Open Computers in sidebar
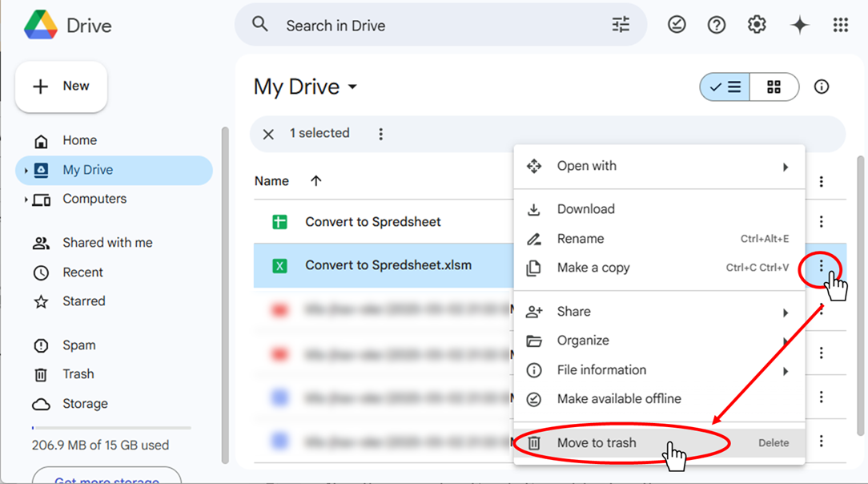This screenshot has height=484, width=868. point(94,199)
